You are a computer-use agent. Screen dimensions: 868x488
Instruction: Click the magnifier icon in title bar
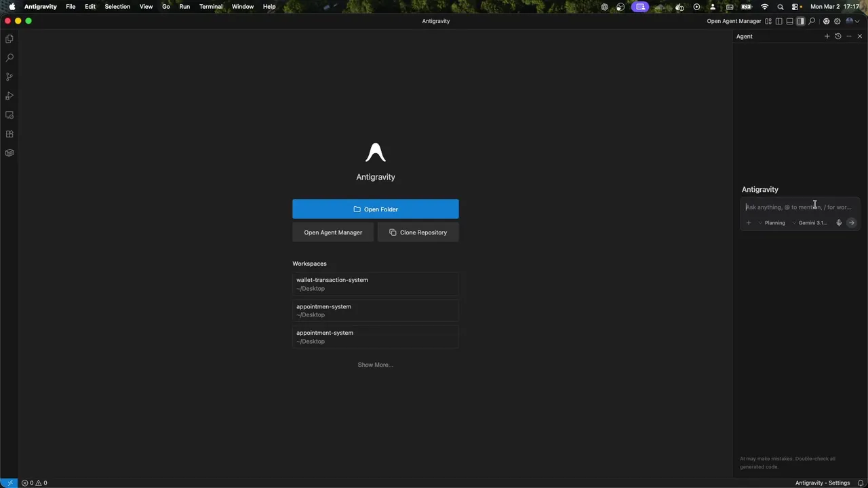tap(812, 21)
